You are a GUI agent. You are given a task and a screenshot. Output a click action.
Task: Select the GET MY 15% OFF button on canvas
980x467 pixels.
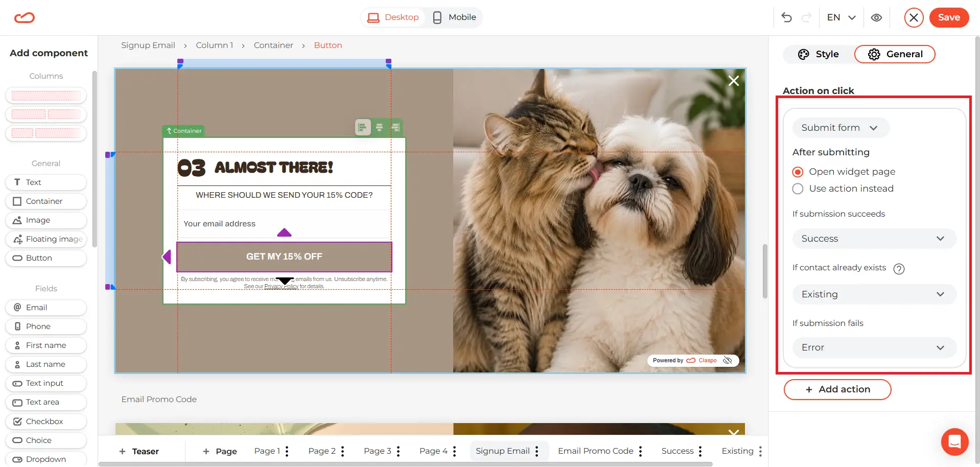[284, 257]
